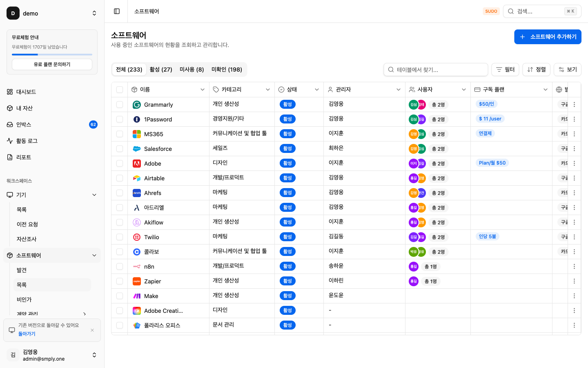Screen dimensions: 588x368
Task: Click the 필터 button
Action: (x=505, y=70)
